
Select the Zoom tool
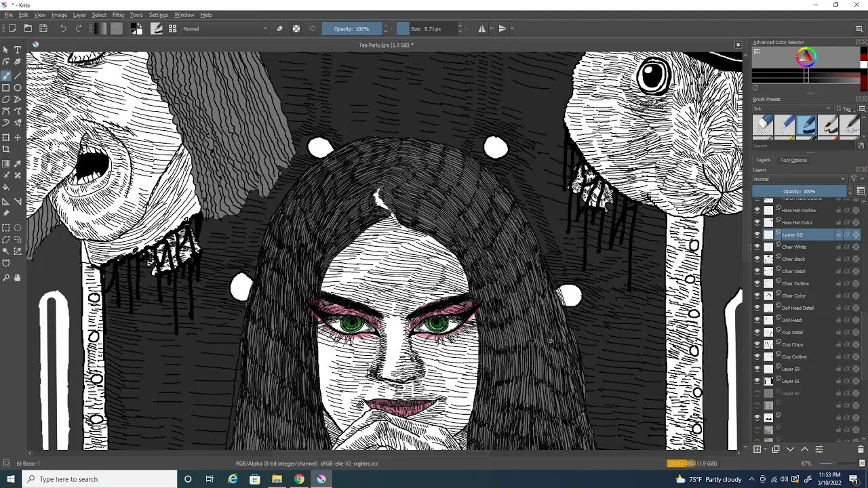tap(6, 277)
